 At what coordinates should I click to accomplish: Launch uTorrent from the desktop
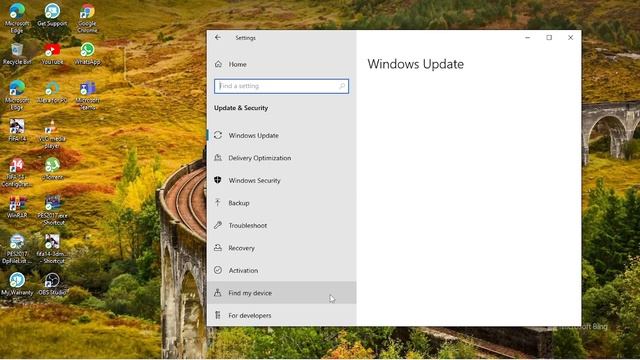tap(52, 169)
